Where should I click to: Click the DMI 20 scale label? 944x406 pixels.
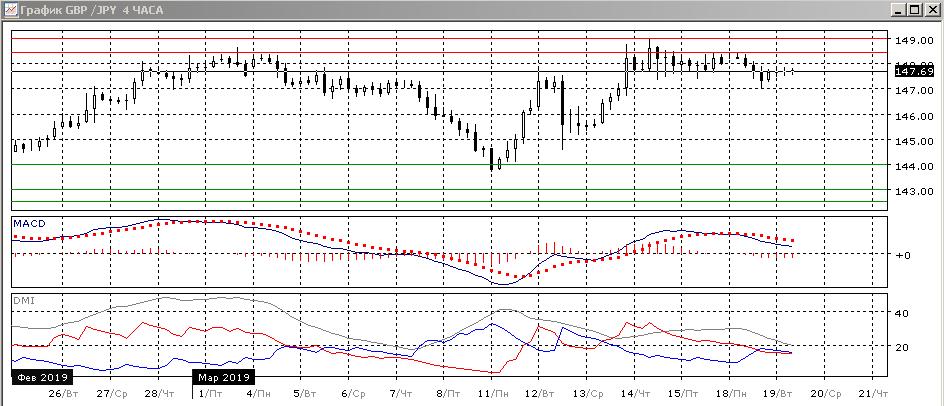point(900,347)
